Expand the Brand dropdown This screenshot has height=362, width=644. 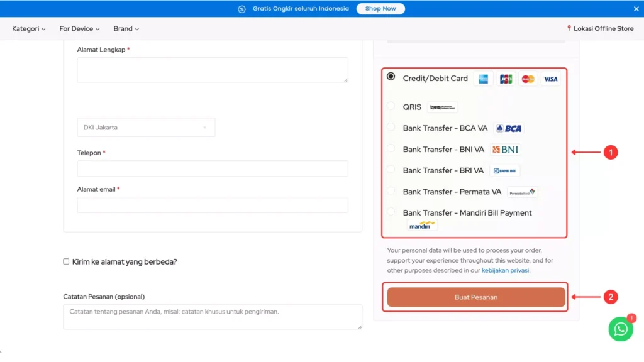pos(125,28)
